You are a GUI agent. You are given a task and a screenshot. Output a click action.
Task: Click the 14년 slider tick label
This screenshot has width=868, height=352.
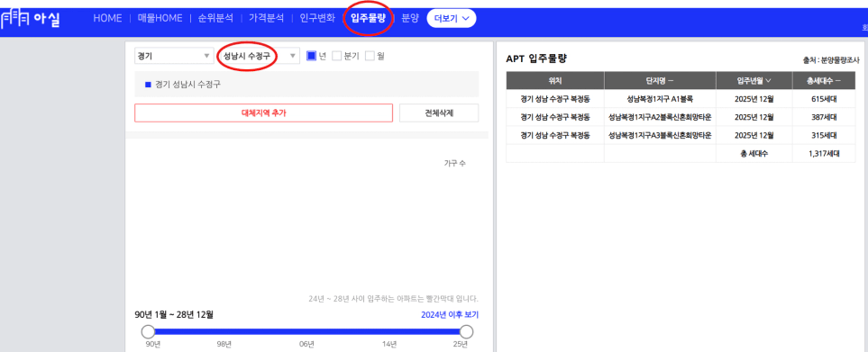pos(389,344)
